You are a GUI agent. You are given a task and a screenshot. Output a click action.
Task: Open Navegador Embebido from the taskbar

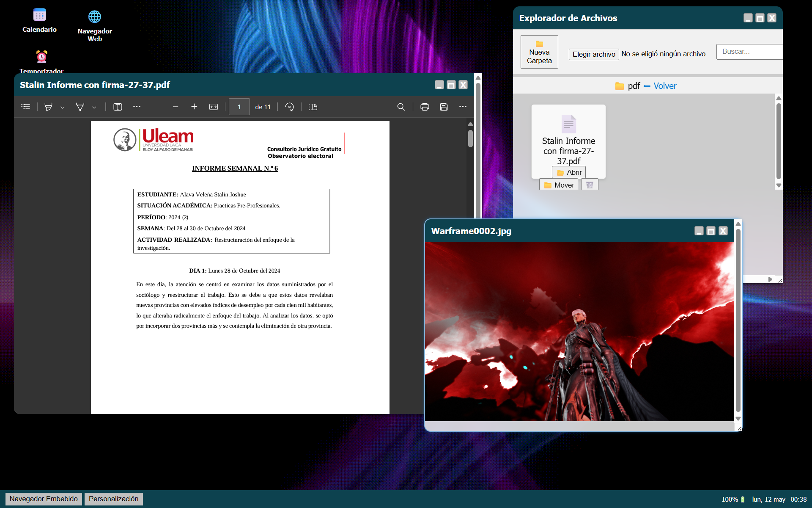click(44, 499)
